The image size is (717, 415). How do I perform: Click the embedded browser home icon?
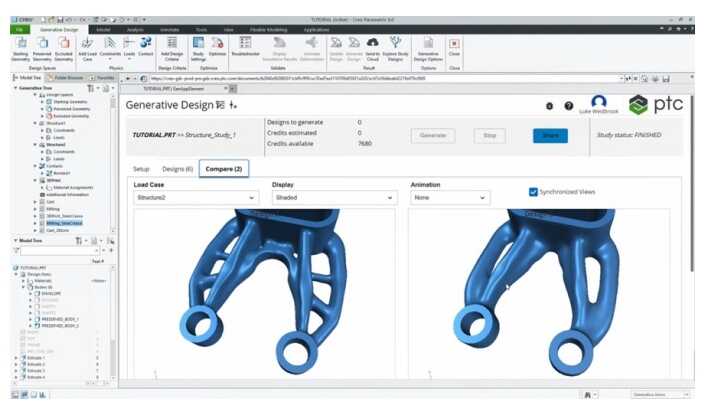click(144, 79)
